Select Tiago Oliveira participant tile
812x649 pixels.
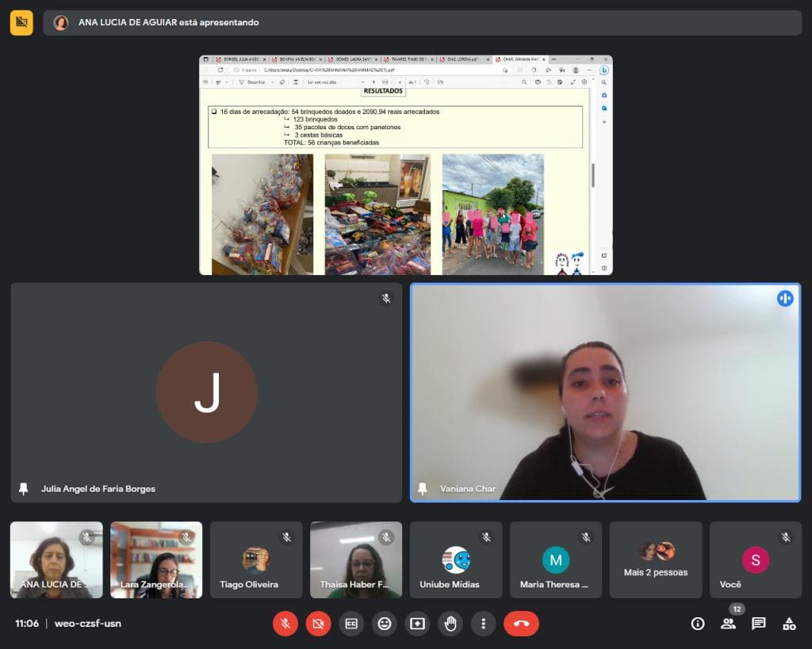(x=256, y=560)
